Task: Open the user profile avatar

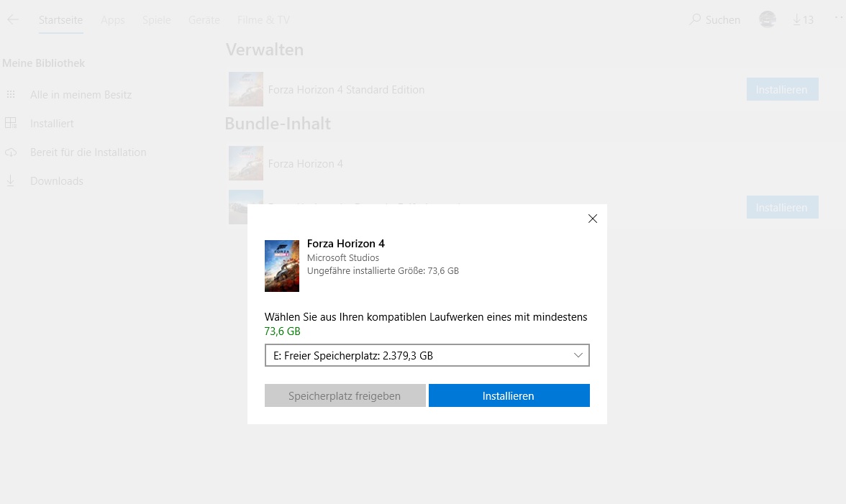Action: coord(767,19)
